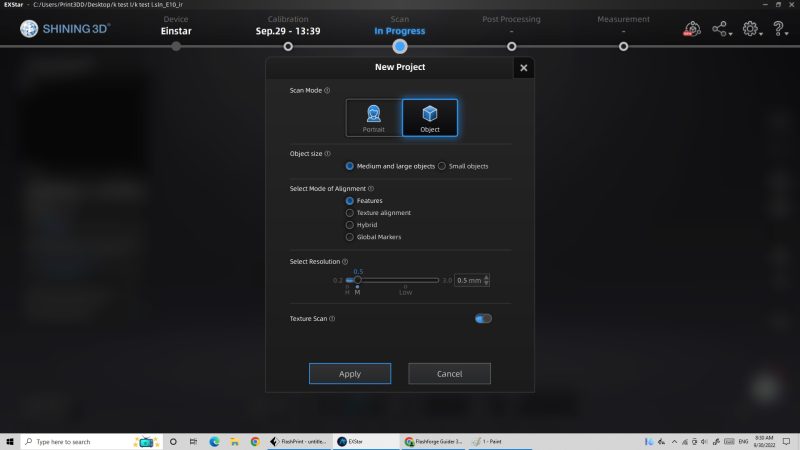Click the Select Resolution info icon
The width and height of the screenshot is (800, 450).
coord(345,261)
